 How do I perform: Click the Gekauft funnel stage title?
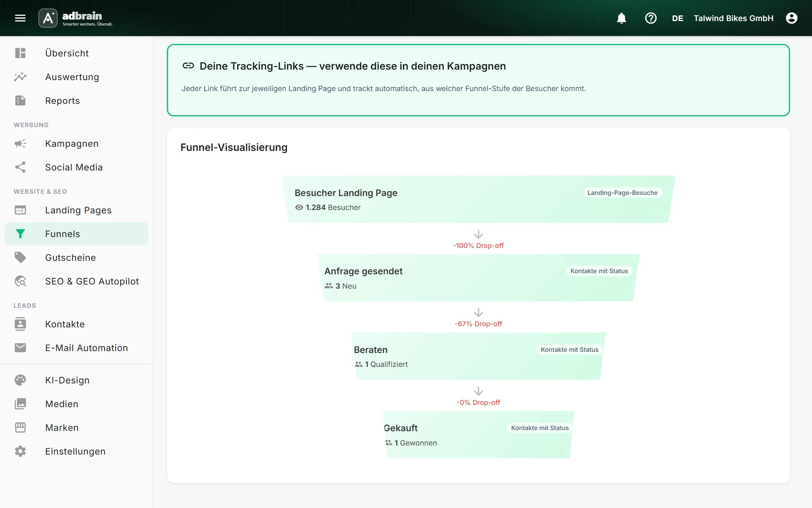coord(401,428)
